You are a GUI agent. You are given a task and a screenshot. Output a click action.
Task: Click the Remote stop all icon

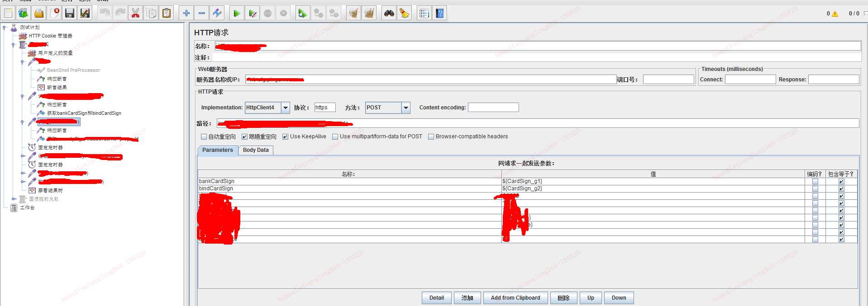click(319, 14)
